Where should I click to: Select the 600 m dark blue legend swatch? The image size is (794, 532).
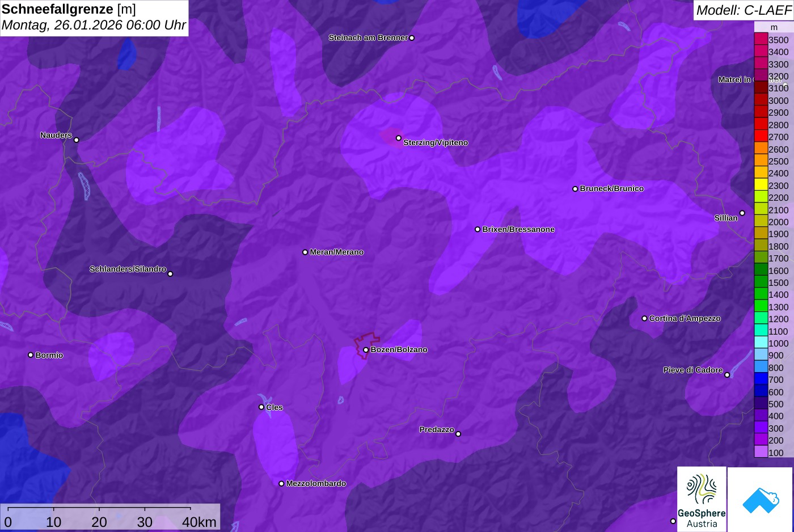pyautogui.click(x=761, y=391)
